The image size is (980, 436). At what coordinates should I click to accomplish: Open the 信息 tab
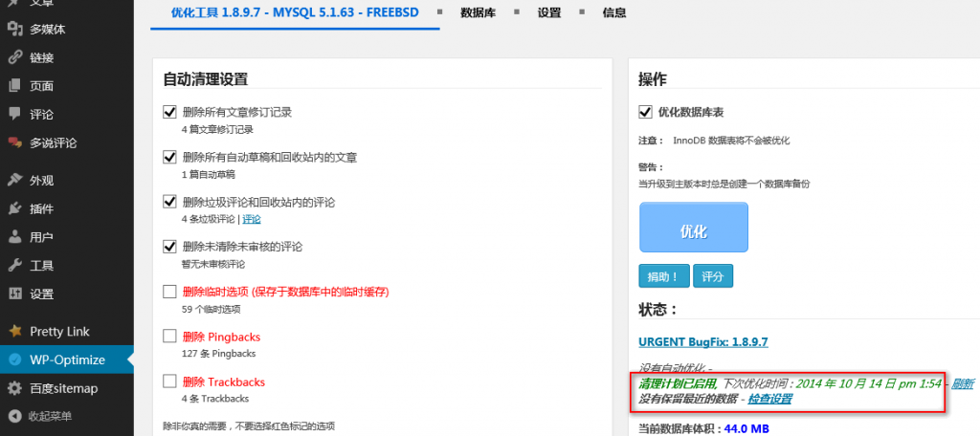pos(614,13)
